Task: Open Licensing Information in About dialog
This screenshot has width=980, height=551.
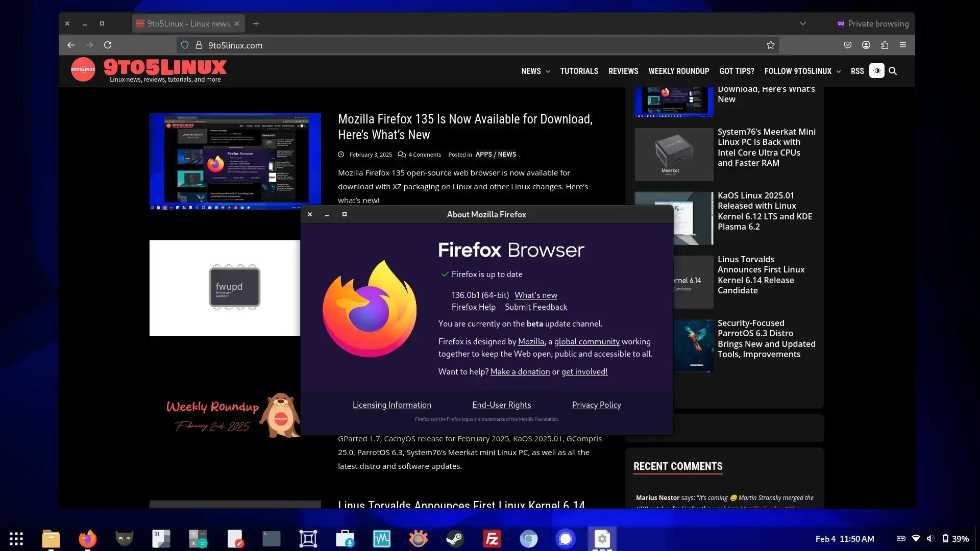Action: [x=392, y=405]
